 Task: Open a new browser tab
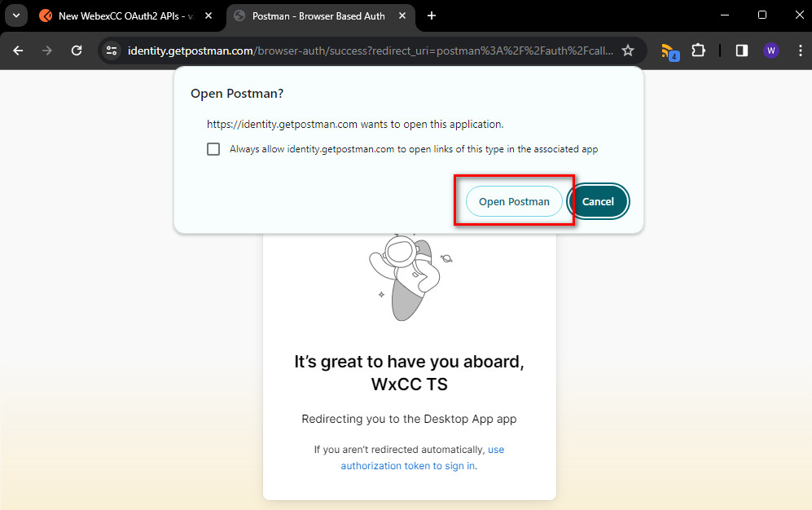[x=432, y=16]
